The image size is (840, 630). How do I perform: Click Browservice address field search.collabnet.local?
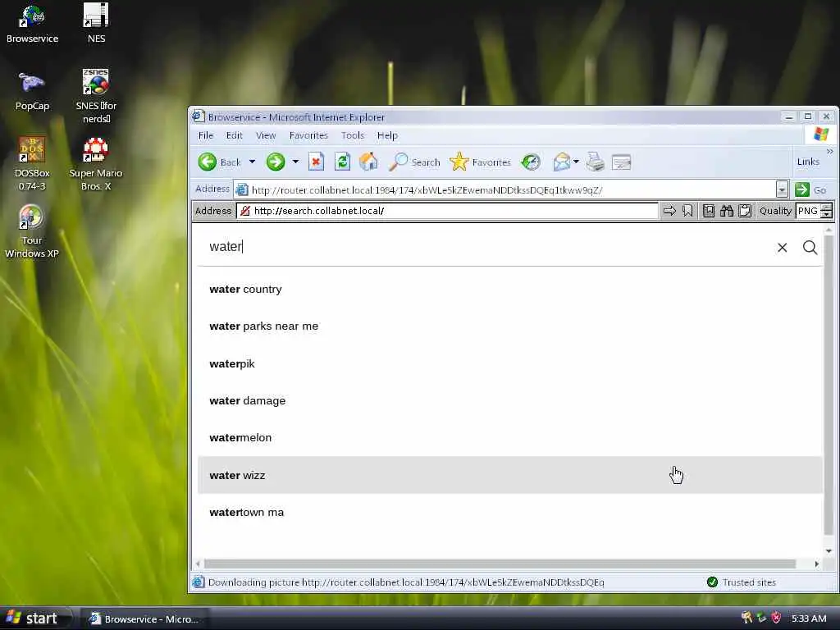(x=447, y=211)
